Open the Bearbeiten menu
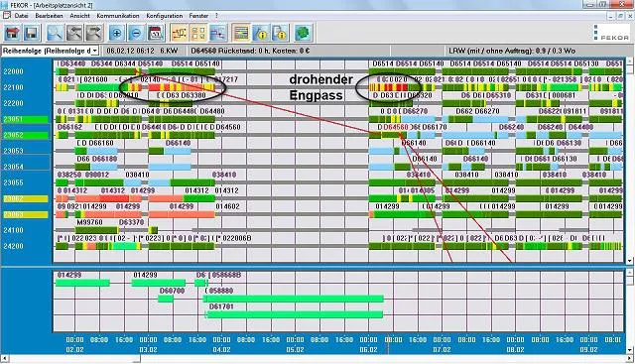 pos(49,16)
